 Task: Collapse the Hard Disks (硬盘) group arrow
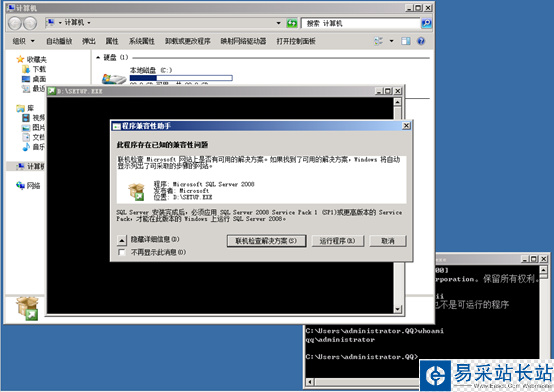click(x=98, y=57)
